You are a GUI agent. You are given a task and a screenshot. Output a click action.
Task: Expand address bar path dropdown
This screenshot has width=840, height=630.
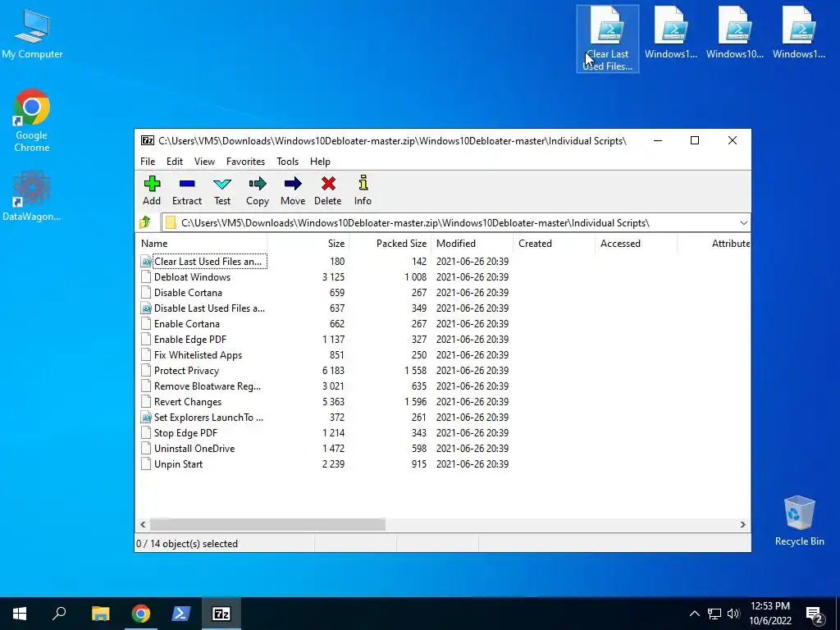(743, 223)
